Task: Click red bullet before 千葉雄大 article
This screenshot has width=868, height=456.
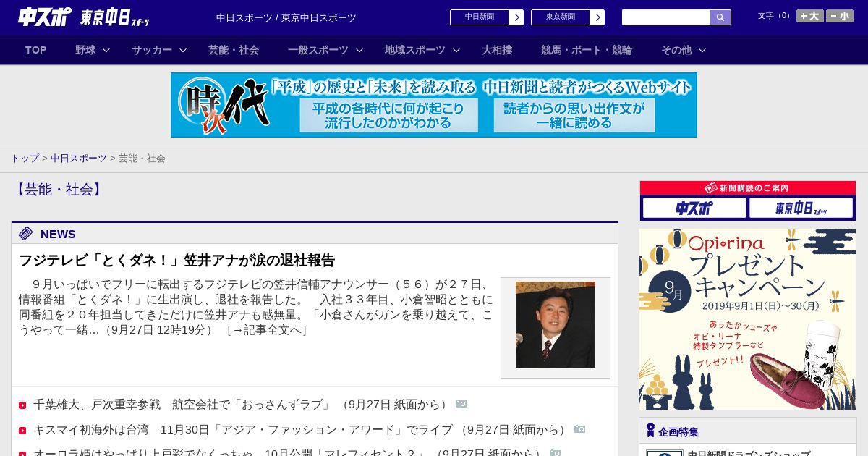Action: (x=22, y=405)
